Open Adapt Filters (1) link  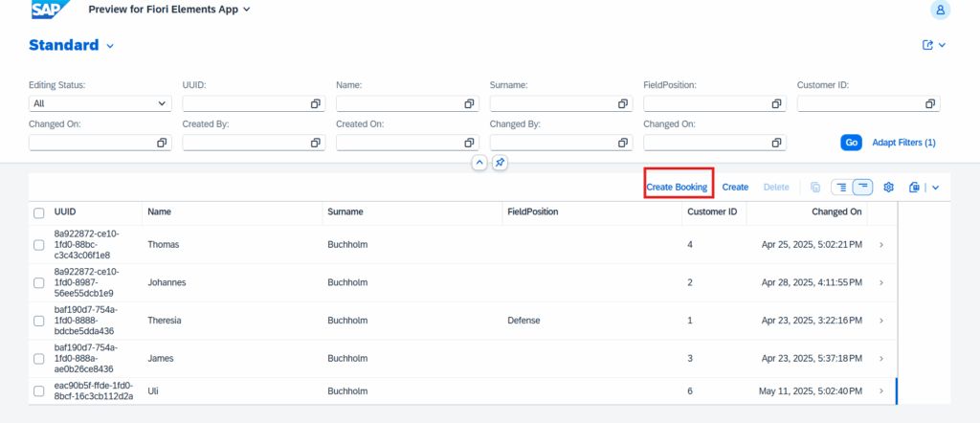[903, 143]
